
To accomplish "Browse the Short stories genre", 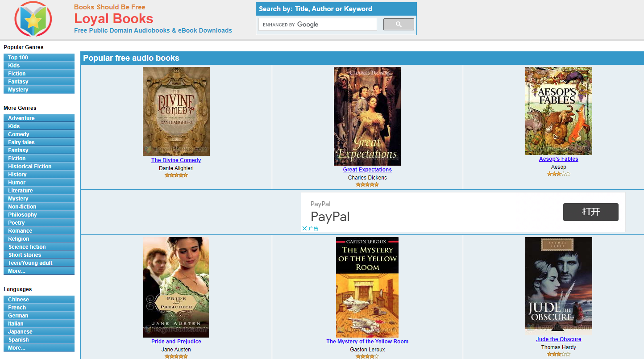I will [x=39, y=255].
